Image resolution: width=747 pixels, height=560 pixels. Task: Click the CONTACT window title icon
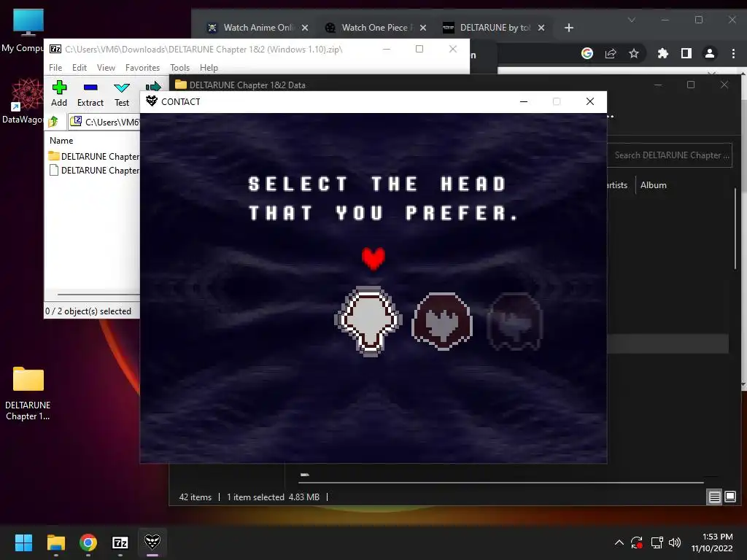(152, 101)
